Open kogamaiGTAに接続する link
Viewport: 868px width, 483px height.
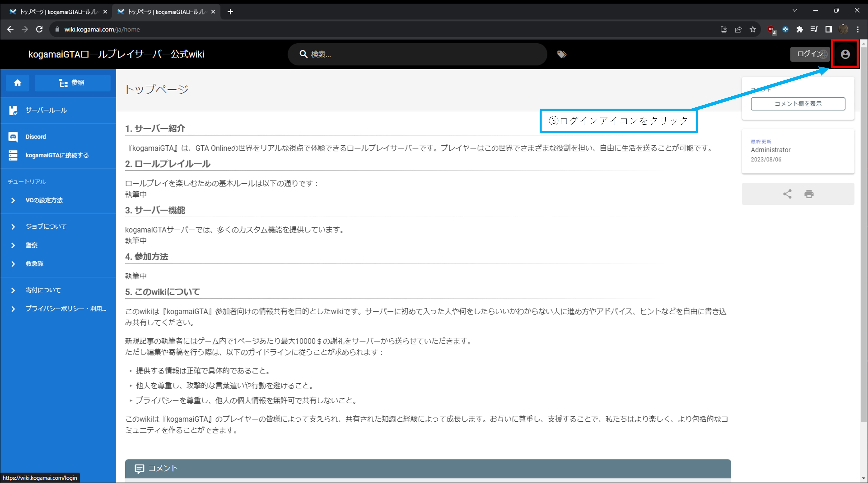click(57, 155)
